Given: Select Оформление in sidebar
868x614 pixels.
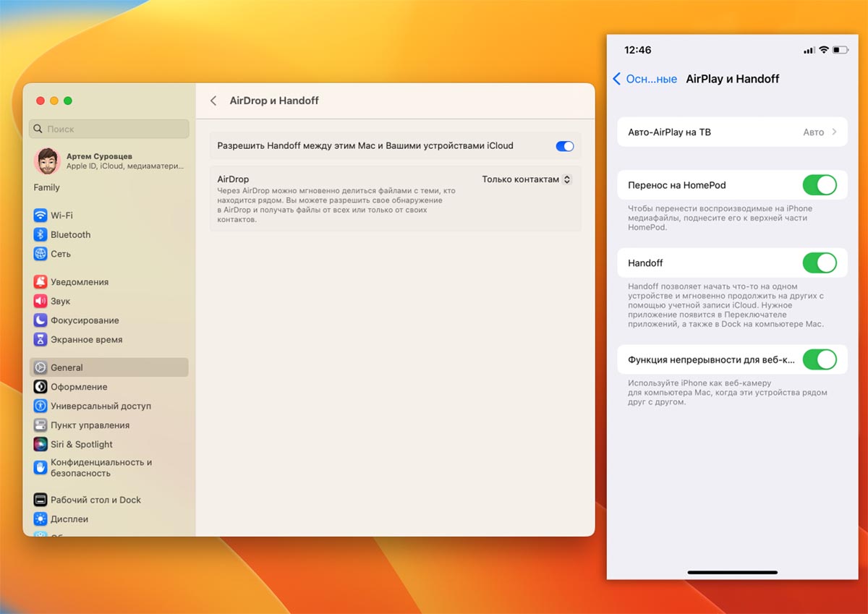Looking at the screenshot, I should [x=109, y=387].
